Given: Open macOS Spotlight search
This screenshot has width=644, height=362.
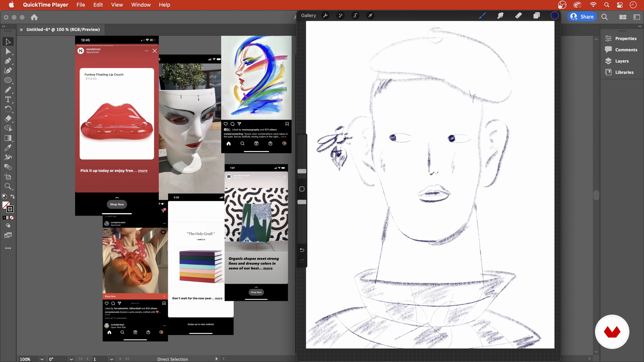Looking at the screenshot, I should (606, 5).
